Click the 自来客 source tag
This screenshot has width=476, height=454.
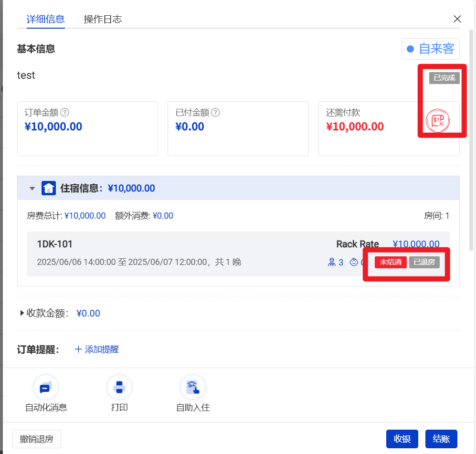pyautogui.click(x=431, y=49)
